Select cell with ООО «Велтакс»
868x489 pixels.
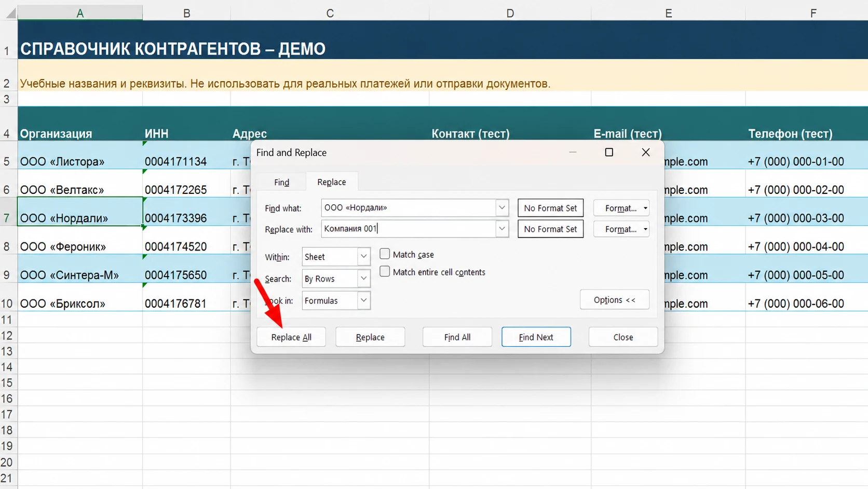coord(80,183)
